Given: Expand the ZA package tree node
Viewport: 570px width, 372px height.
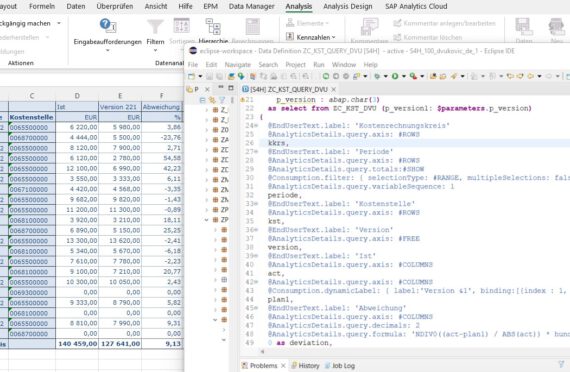Looking at the screenshot, I should click(x=207, y=140).
